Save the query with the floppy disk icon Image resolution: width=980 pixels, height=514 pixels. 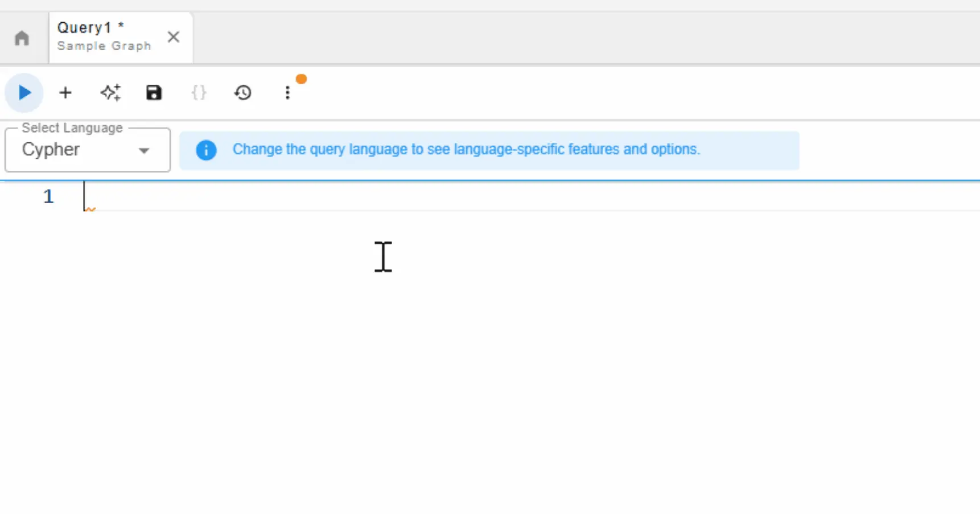pyautogui.click(x=154, y=93)
